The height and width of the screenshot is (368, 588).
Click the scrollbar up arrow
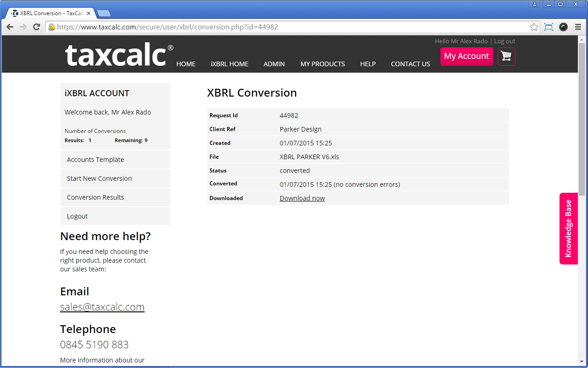pyautogui.click(x=582, y=40)
